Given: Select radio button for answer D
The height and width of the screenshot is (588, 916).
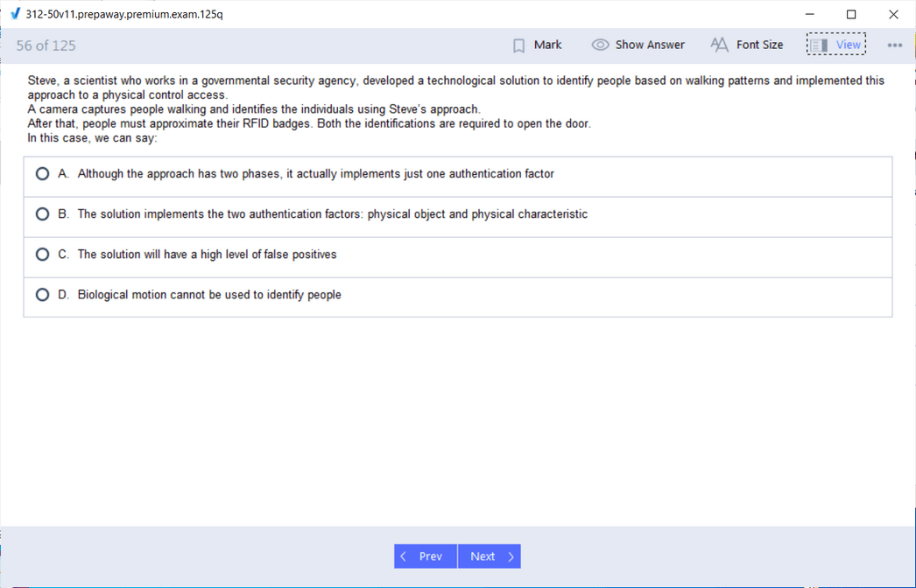Looking at the screenshot, I should (42, 294).
